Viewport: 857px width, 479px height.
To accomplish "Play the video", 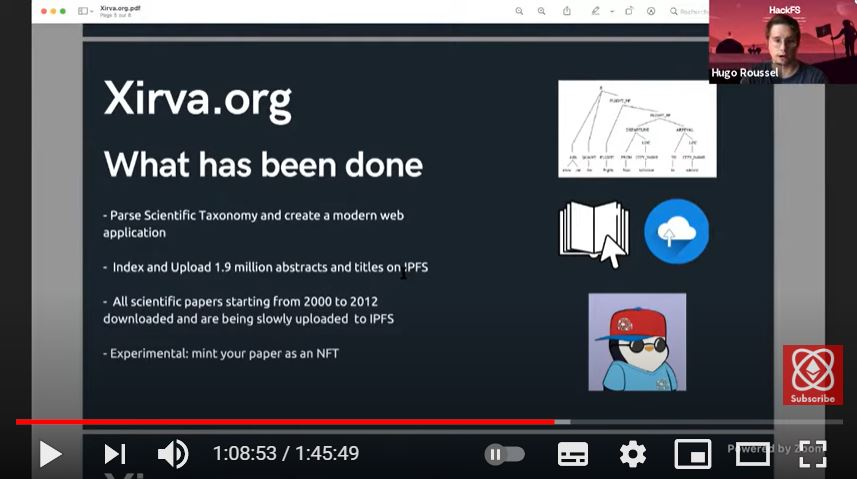I will tap(50, 454).
